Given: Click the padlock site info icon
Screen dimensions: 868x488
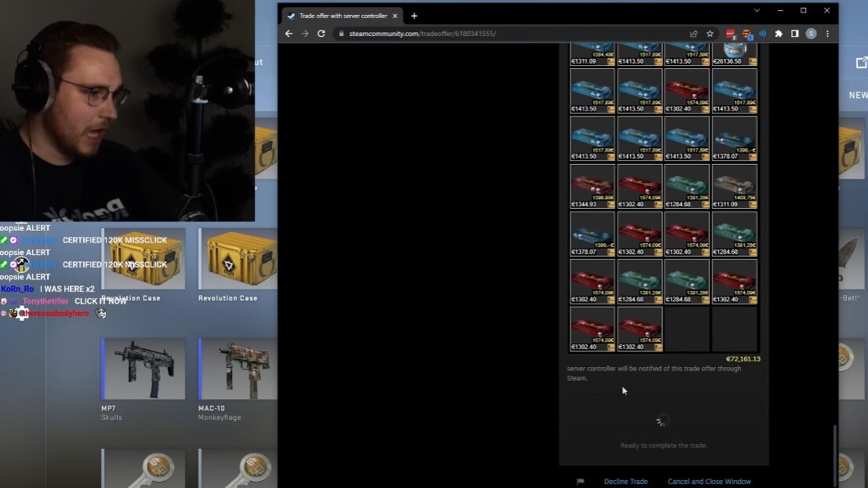Looking at the screenshot, I should [x=341, y=34].
